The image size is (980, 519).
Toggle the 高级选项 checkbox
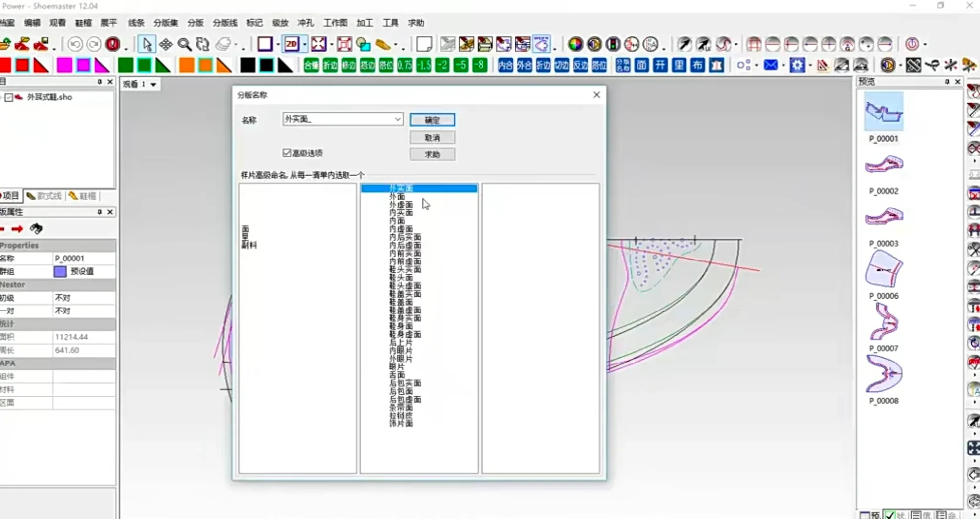tap(287, 153)
